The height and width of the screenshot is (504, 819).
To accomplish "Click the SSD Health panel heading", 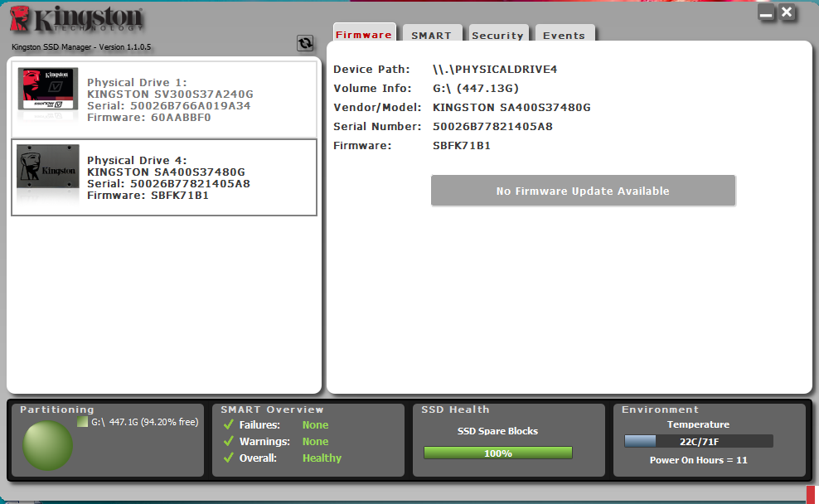I will pyautogui.click(x=455, y=409).
